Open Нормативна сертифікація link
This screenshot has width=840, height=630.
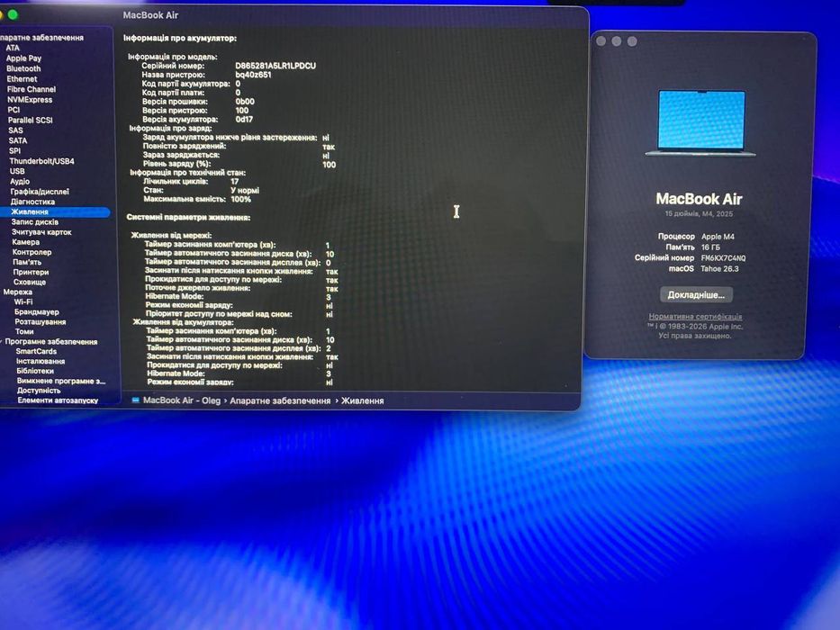coord(695,317)
